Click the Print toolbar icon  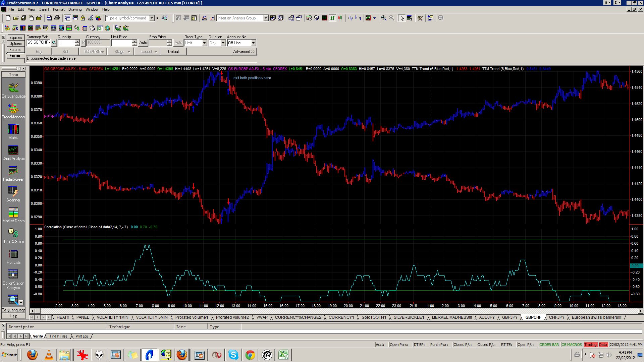(x=57, y=18)
